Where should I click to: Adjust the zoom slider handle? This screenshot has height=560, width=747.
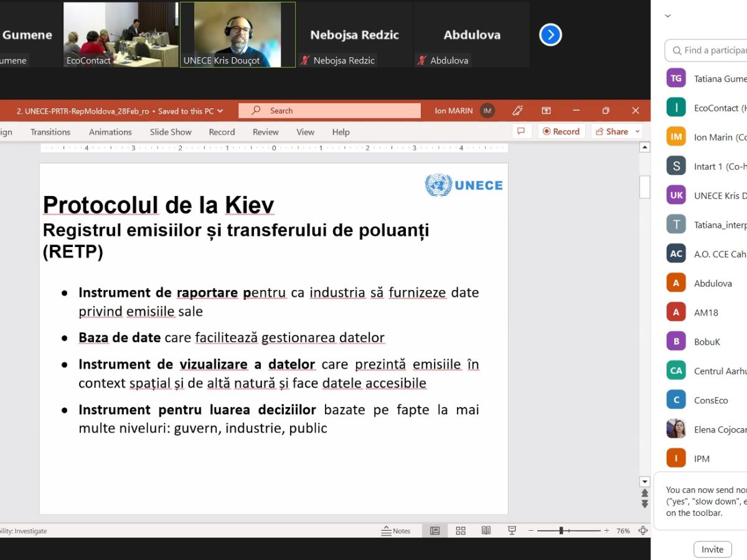coord(561,531)
